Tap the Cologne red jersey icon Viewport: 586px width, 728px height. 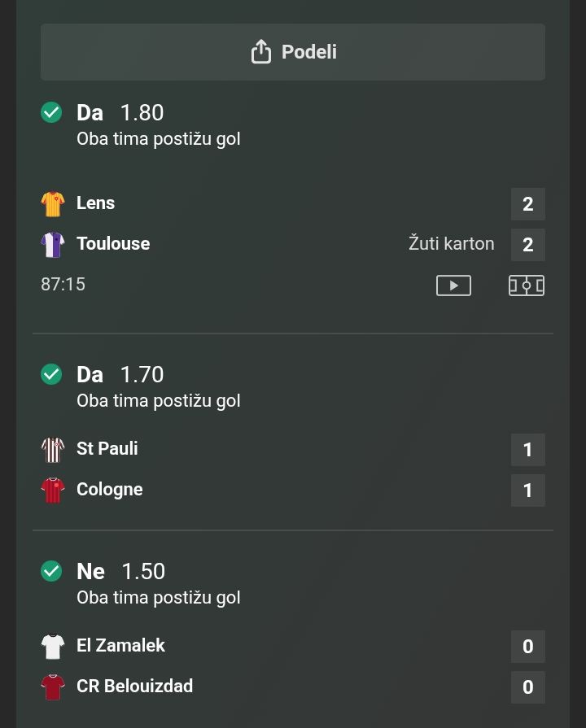[x=53, y=490]
